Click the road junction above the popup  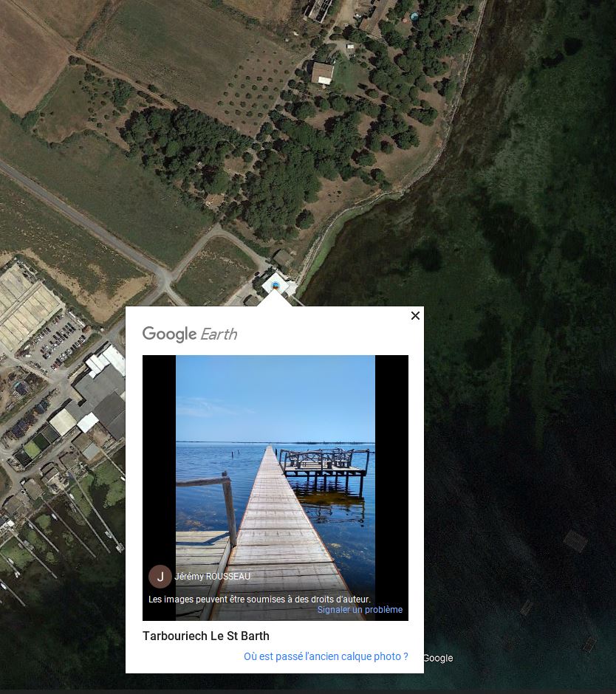pyautogui.click(x=164, y=276)
